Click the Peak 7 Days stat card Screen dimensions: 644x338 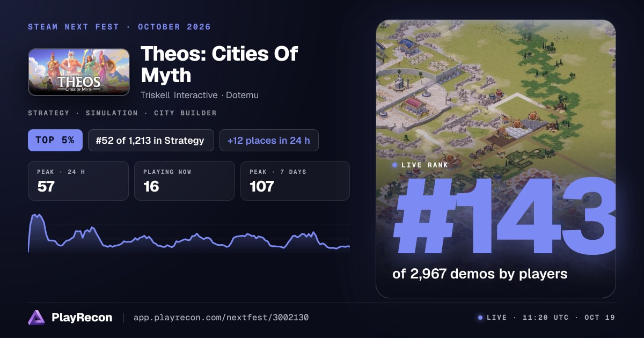[x=295, y=181]
